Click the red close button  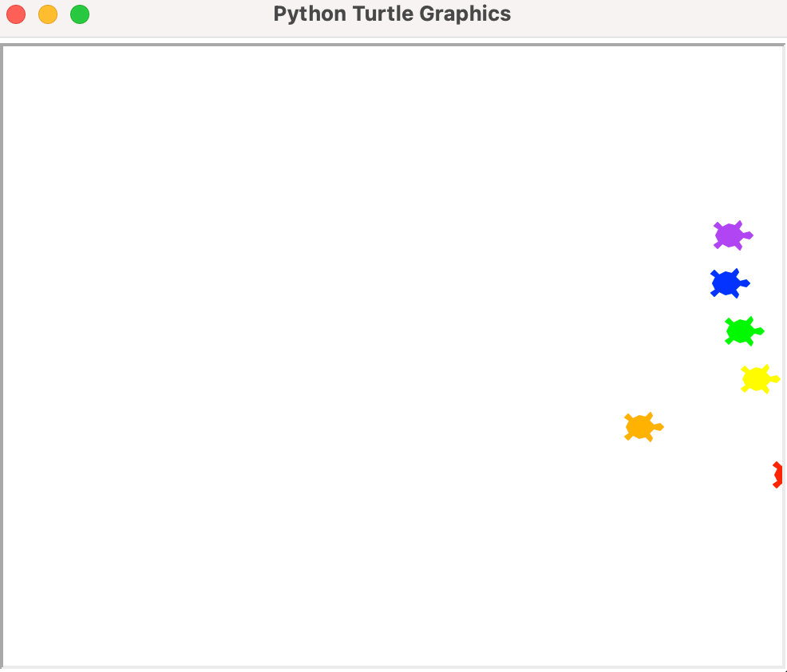16,14
